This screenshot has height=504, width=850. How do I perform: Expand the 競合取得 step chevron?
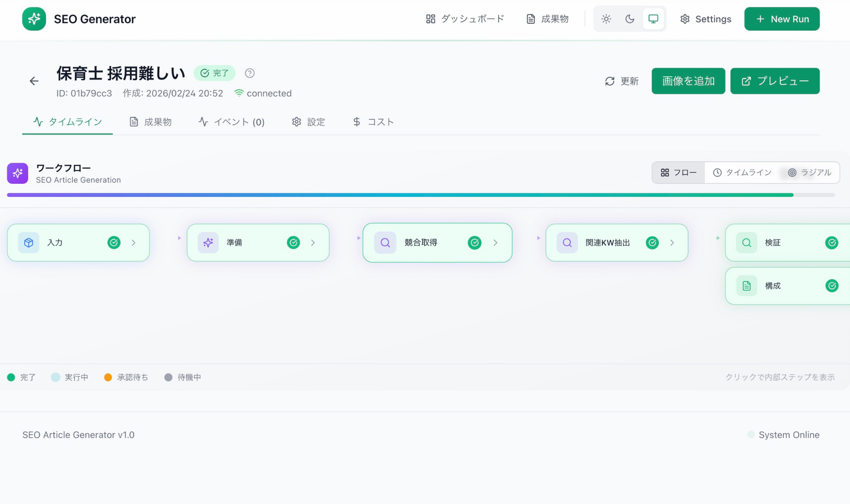(x=496, y=243)
